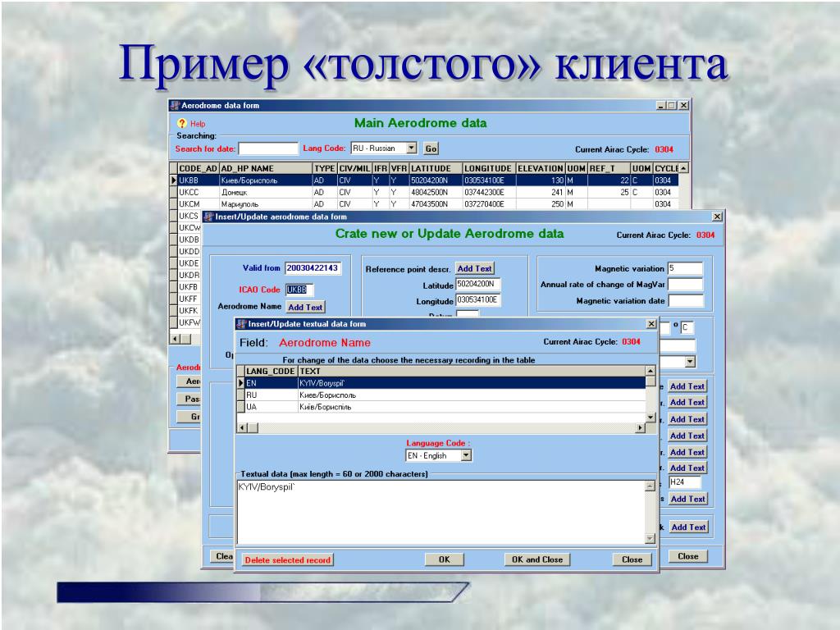This screenshot has height=630, width=840.
Task: Click the Latitude field 50204200N
Action: coord(478,284)
